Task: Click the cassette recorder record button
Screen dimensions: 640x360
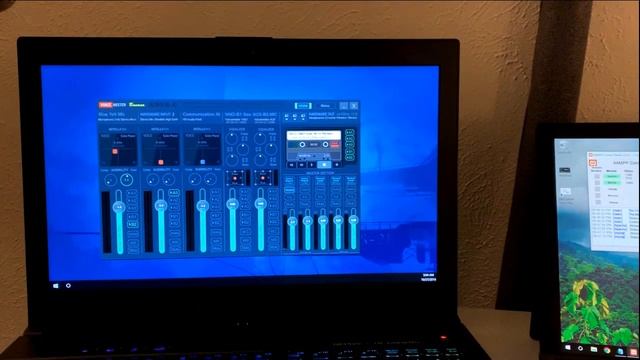Action: pyautogui.click(x=336, y=165)
